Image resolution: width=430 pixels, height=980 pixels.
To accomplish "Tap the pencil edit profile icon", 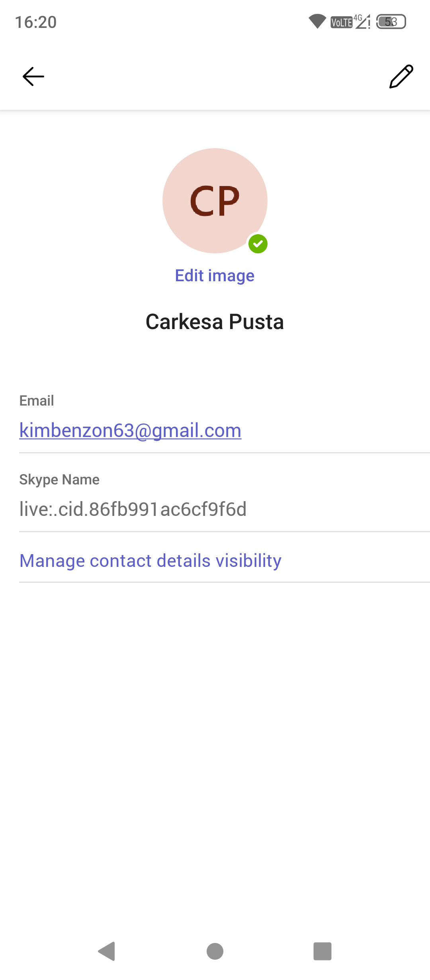I will tap(401, 76).
